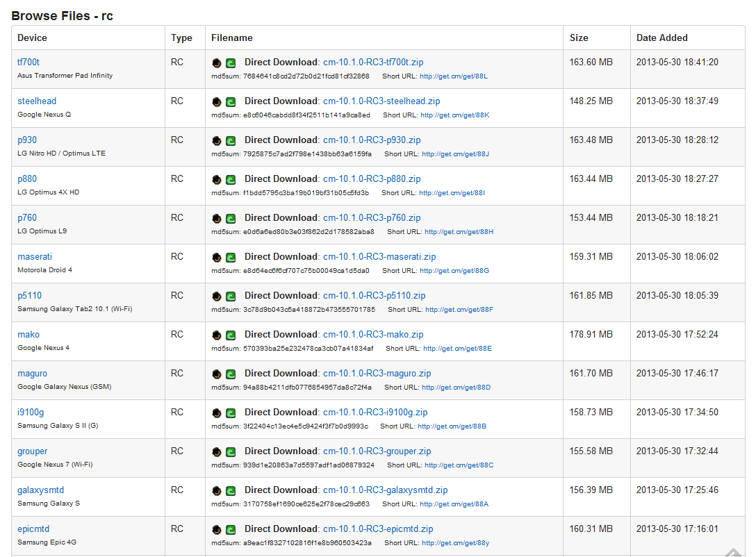The width and height of the screenshot is (756, 557).
Task: Click the green arrow icon in the p5110 row
Action: pos(231,297)
